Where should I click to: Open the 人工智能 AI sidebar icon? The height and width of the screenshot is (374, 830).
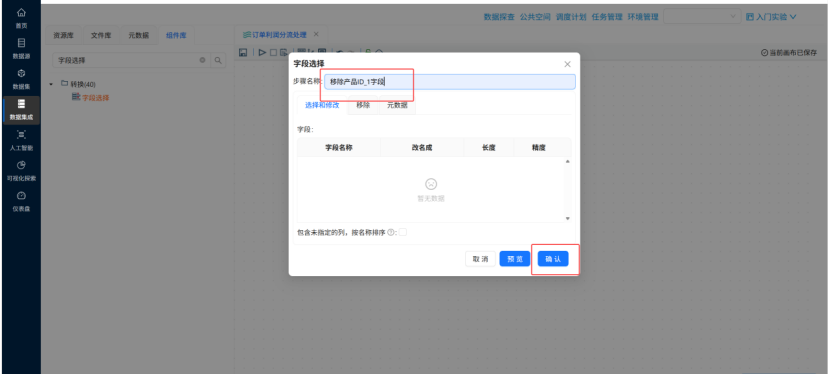[x=21, y=134]
